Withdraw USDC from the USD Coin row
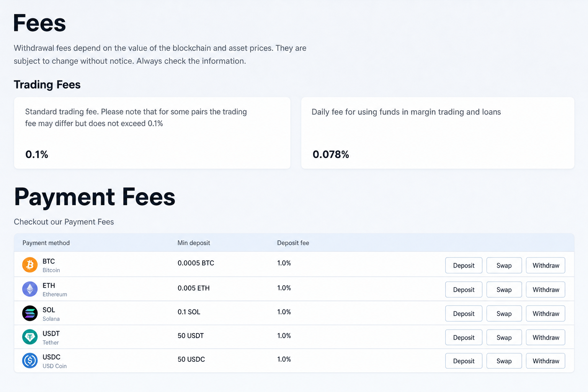 tap(546, 361)
